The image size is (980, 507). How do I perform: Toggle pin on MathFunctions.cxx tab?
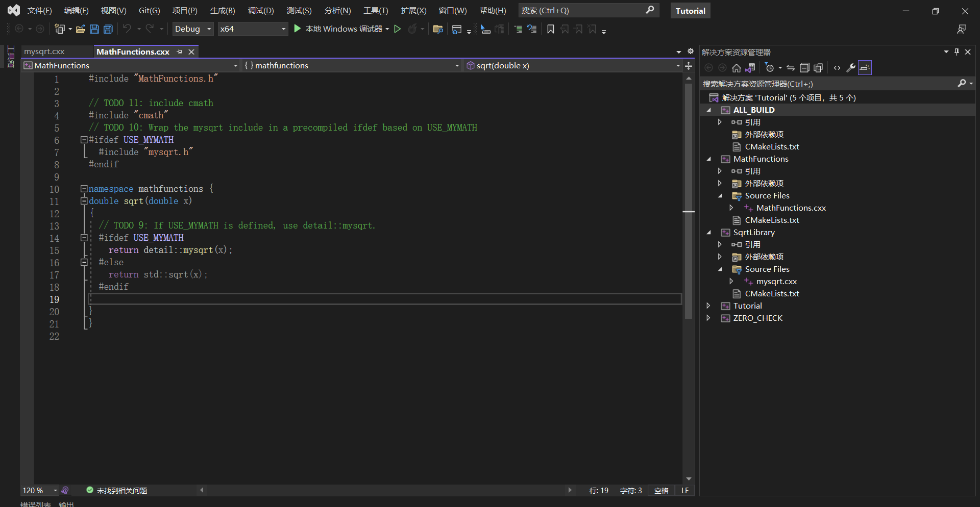tap(180, 52)
